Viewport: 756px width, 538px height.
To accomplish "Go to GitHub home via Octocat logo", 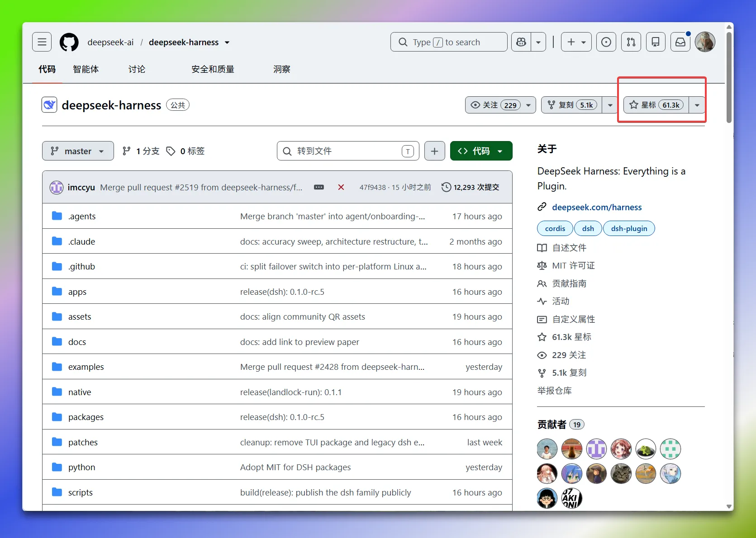I will click(x=69, y=42).
